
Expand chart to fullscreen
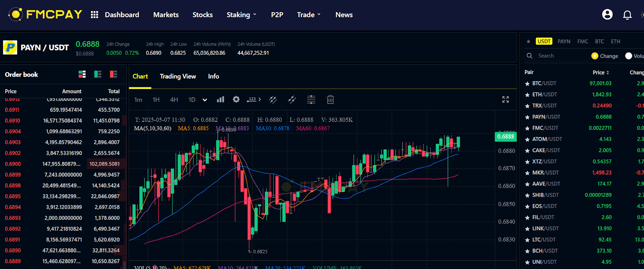(506, 99)
